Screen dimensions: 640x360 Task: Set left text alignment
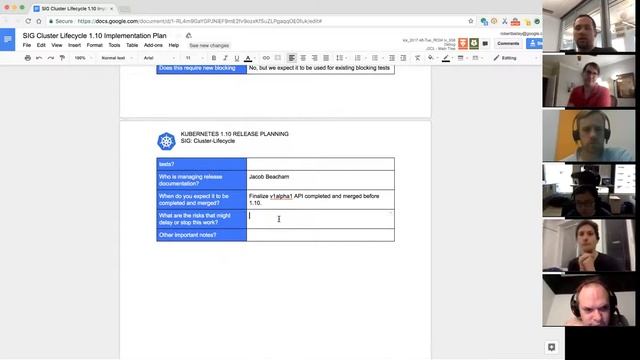point(291,58)
